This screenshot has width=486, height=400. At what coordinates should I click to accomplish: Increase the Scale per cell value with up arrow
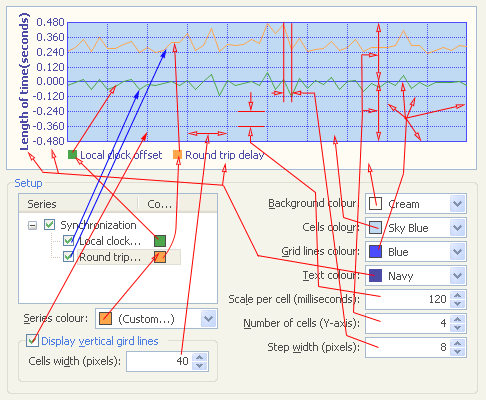tap(458, 295)
